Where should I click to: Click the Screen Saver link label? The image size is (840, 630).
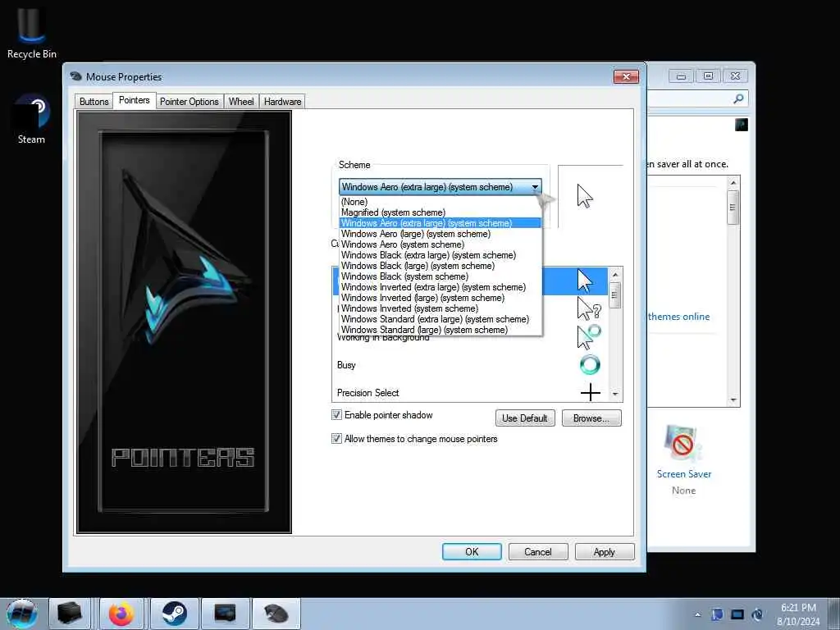click(x=684, y=474)
